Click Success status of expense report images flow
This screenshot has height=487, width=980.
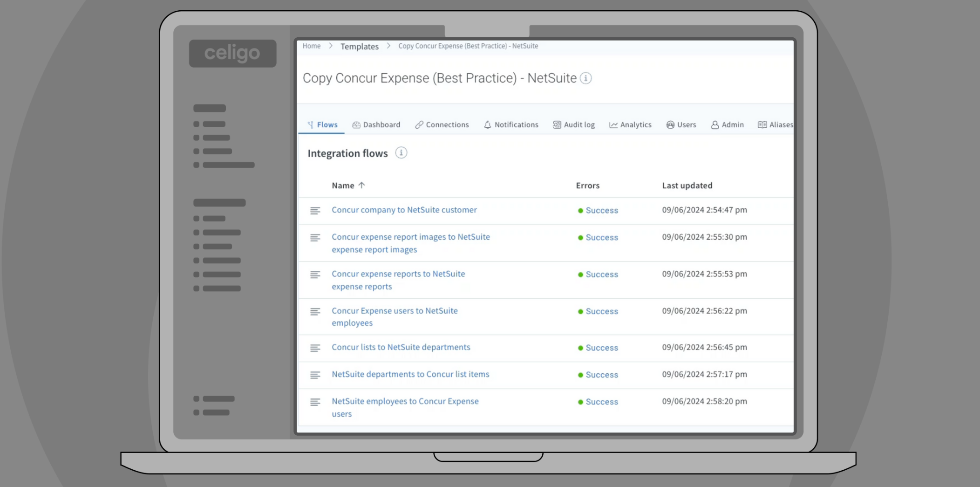click(598, 237)
